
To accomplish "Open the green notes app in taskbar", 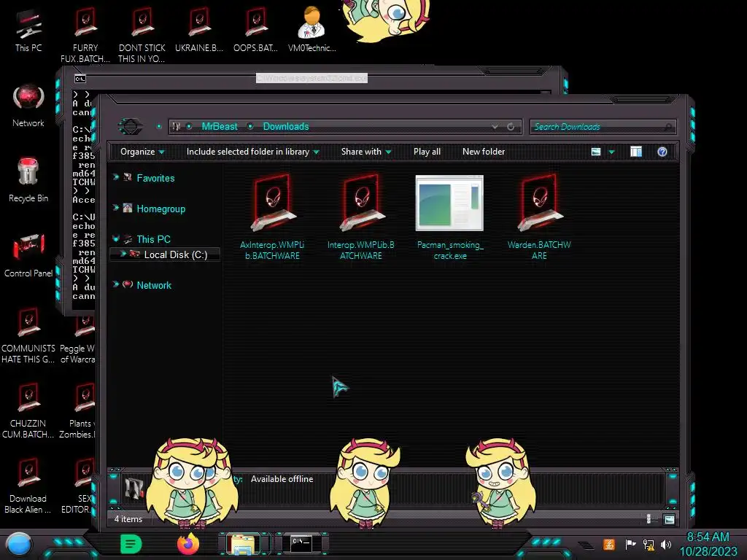I will pyautogui.click(x=131, y=544).
